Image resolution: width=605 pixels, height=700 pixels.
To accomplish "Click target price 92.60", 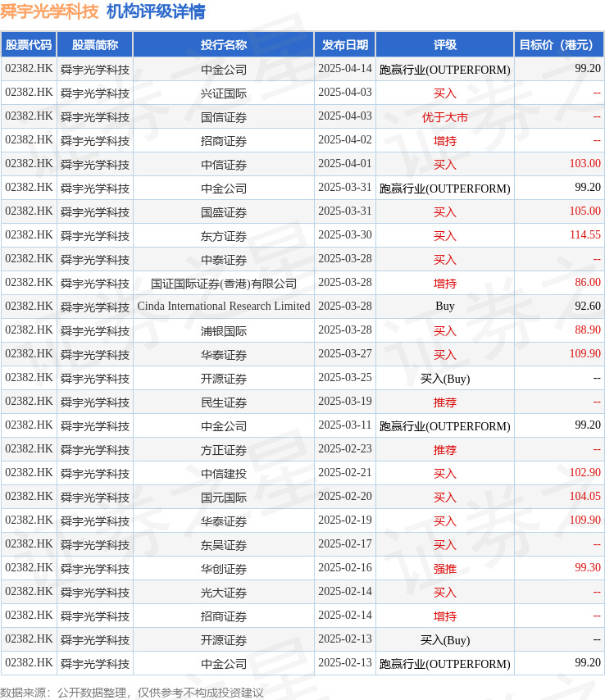I will tap(588, 306).
